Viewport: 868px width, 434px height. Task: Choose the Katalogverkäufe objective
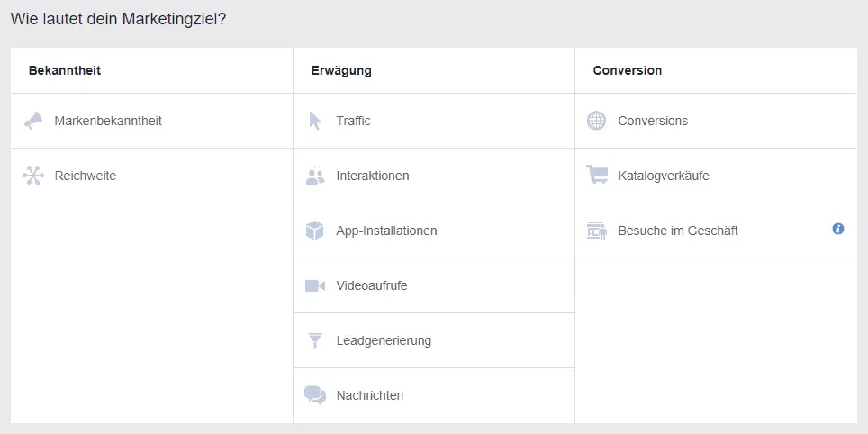click(x=716, y=176)
